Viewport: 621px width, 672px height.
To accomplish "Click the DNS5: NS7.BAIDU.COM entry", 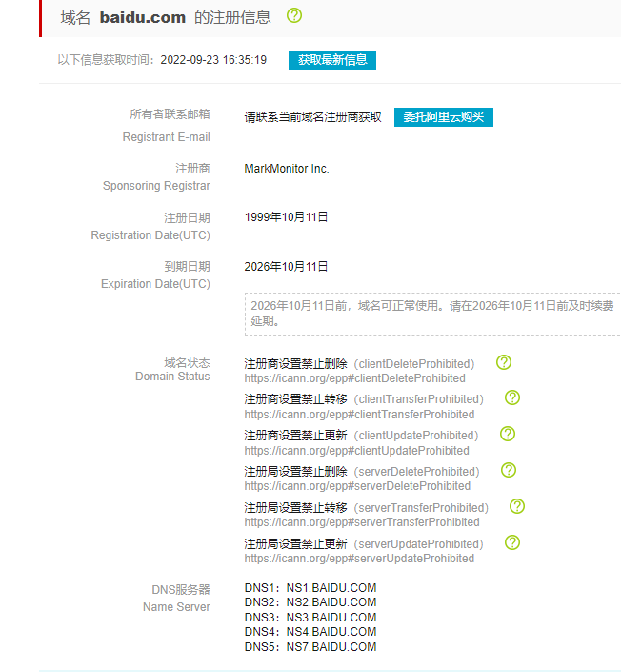I will pos(310,647).
